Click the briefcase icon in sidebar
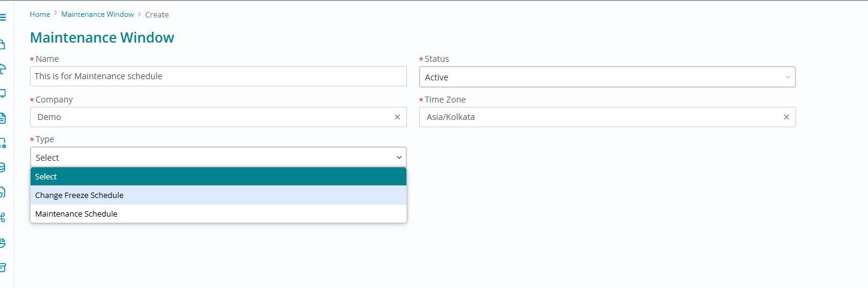Image resolution: width=868 pixels, height=288 pixels. pos(3,44)
